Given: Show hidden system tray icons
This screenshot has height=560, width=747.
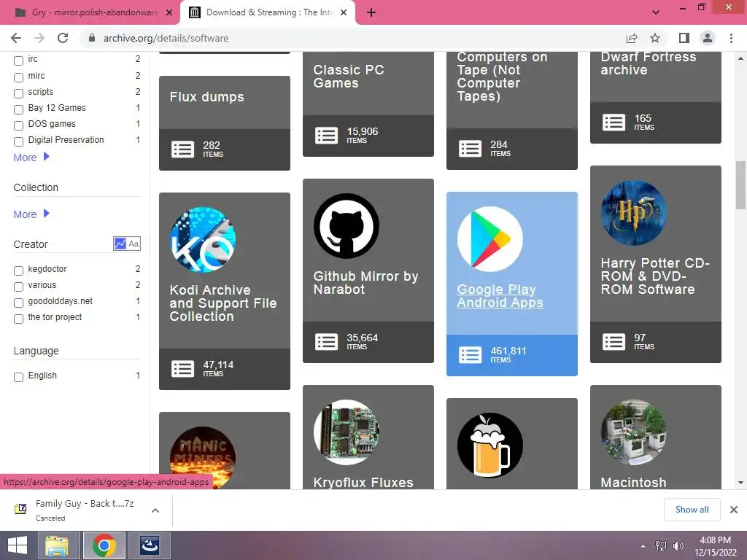Looking at the screenshot, I should 643,546.
